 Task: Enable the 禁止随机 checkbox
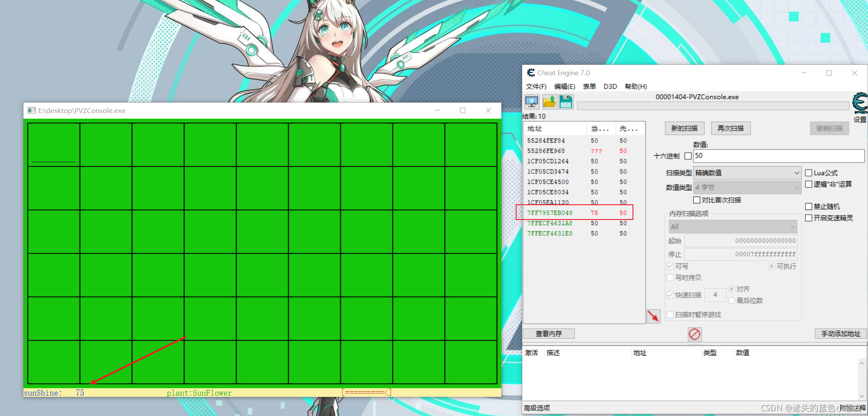[x=808, y=206]
